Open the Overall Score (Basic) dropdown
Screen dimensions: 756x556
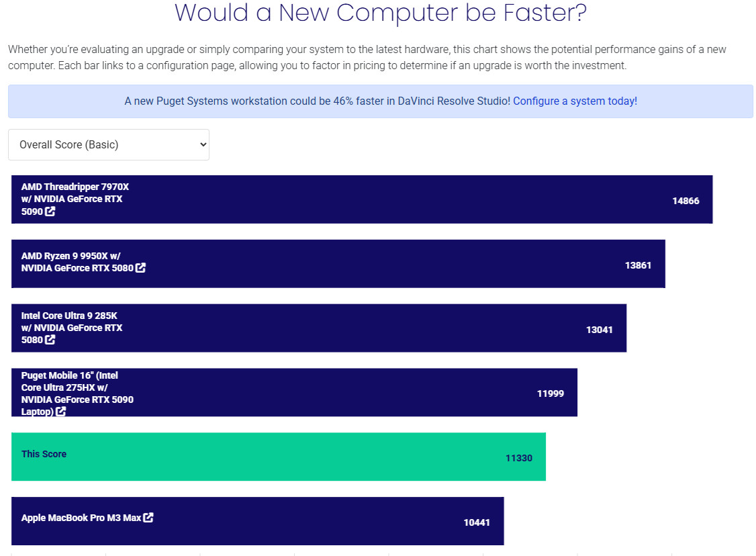point(109,144)
